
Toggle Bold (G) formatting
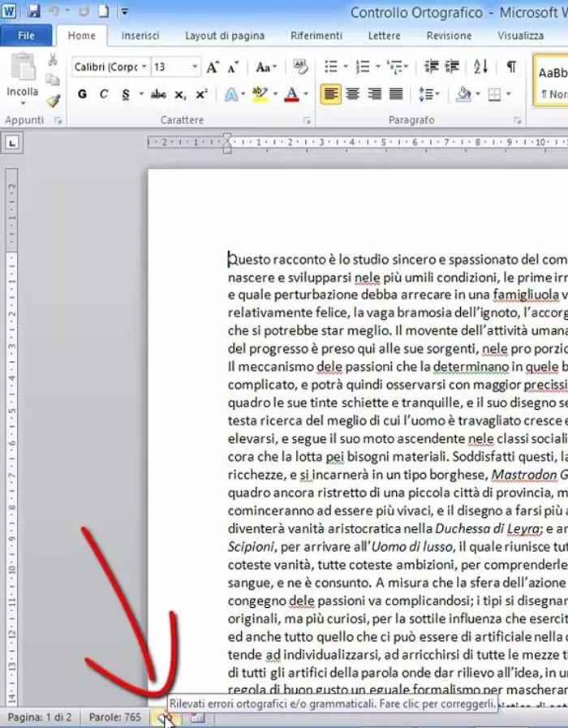coord(82,94)
